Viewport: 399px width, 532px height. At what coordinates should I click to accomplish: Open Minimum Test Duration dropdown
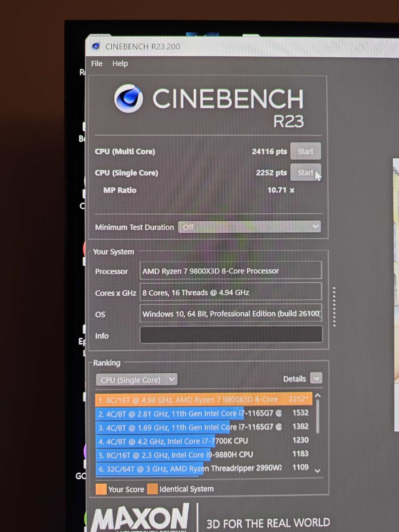pos(249,227)
